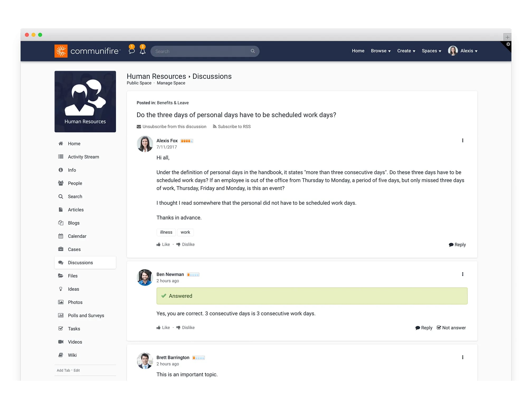The image size is (532, 399).
Task: Click the Home house icon in sidebar
Action: point(61,144)
